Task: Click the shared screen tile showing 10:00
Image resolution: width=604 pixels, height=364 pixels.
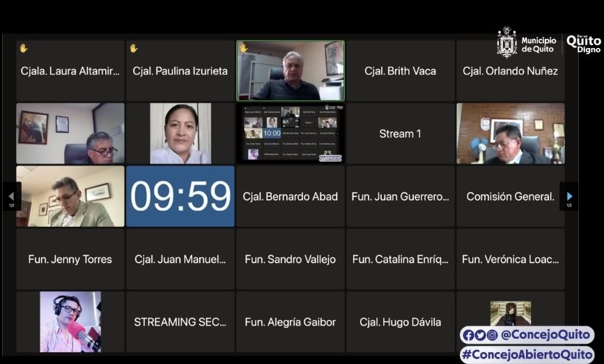Action: (x=291, y=134)
